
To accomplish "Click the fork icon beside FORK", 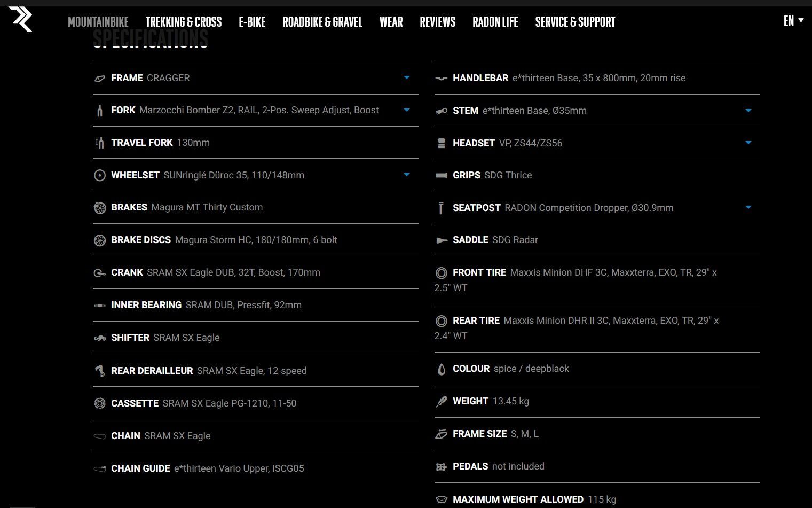I will [x=100, y=111].
